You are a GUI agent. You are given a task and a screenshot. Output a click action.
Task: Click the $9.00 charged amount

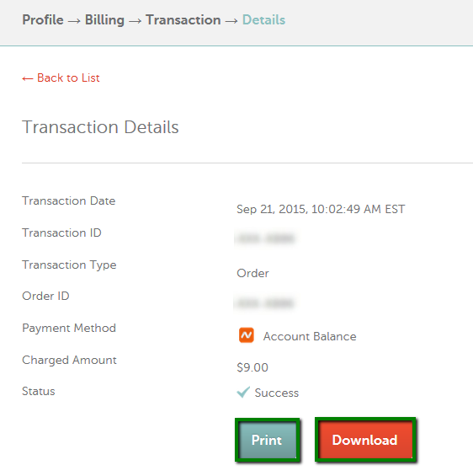252,367
